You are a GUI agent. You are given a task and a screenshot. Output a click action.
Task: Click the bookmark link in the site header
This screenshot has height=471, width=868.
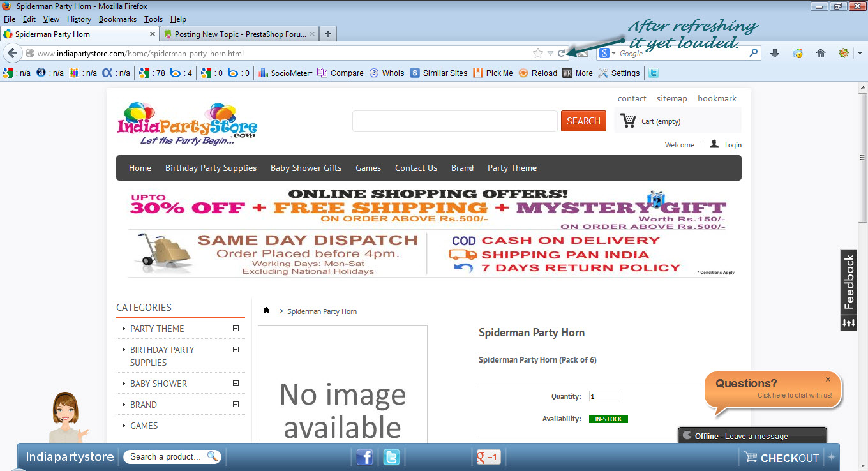point(717,98)
